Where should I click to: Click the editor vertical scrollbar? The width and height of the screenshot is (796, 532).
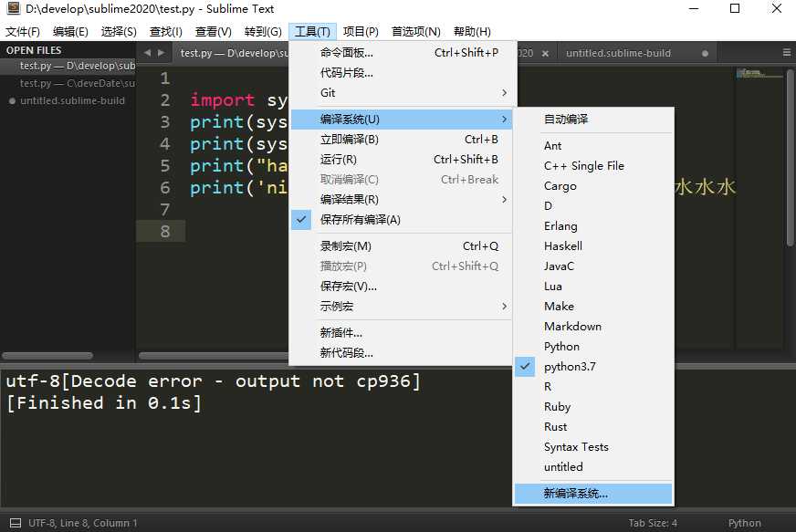point(790,157)
